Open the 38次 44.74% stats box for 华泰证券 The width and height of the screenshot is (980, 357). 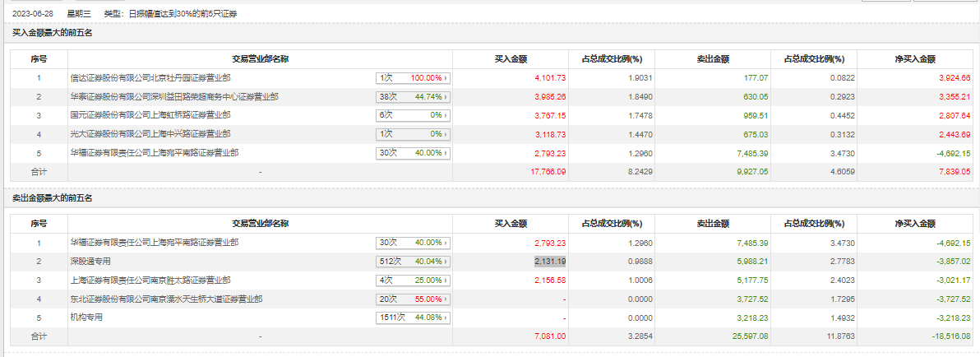point(414,97)
